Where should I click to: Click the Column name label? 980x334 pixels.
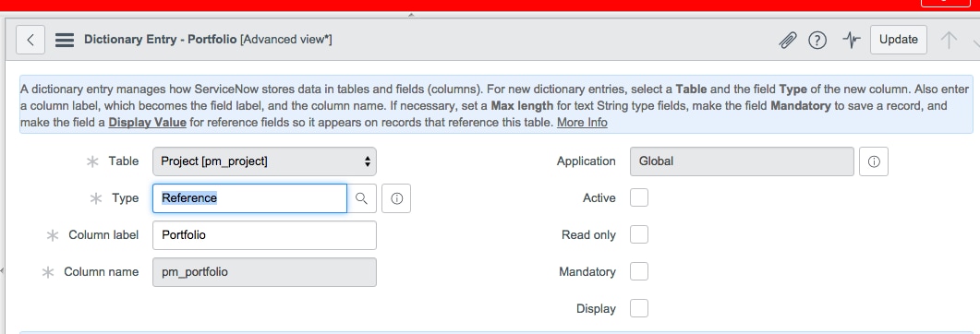pyautogui.click(x=102, y=271)
